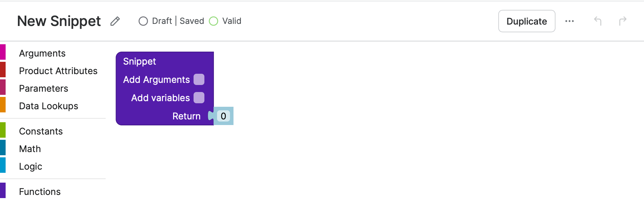The image size is (644, 203).
Task: Open the three-dots more options menu
Action: tap(569, 21)
